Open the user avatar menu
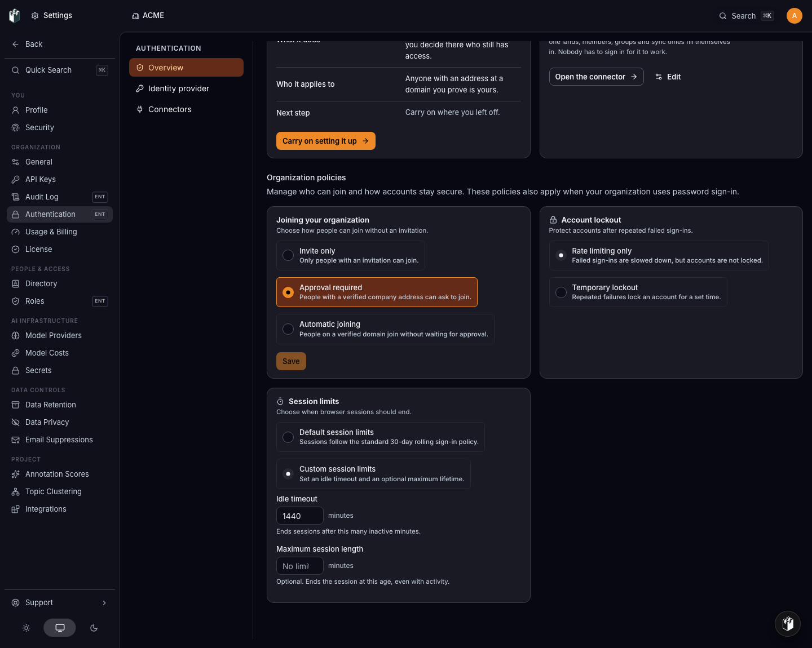This screenshot has height=648, width=812. point(795,16)
